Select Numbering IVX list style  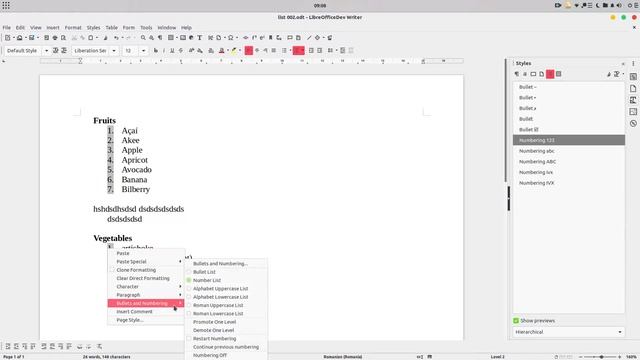tap(569, 183)
